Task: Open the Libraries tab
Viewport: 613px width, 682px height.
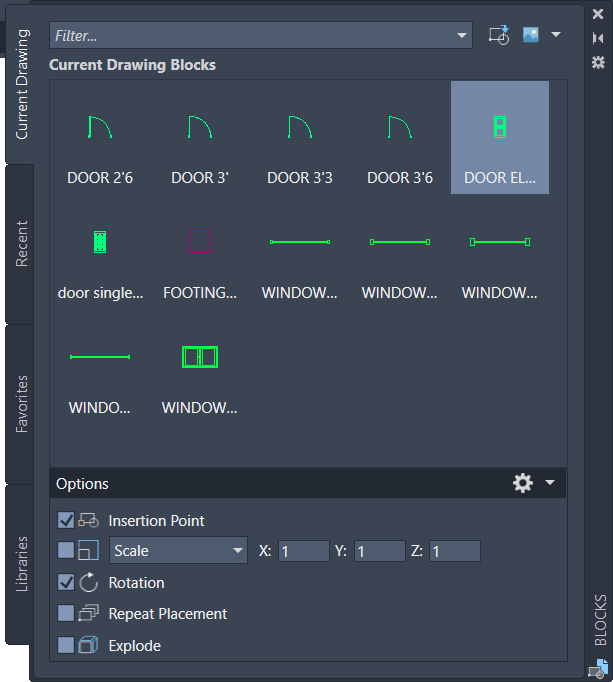Action: pyautogui.click(x=20, y=564)
